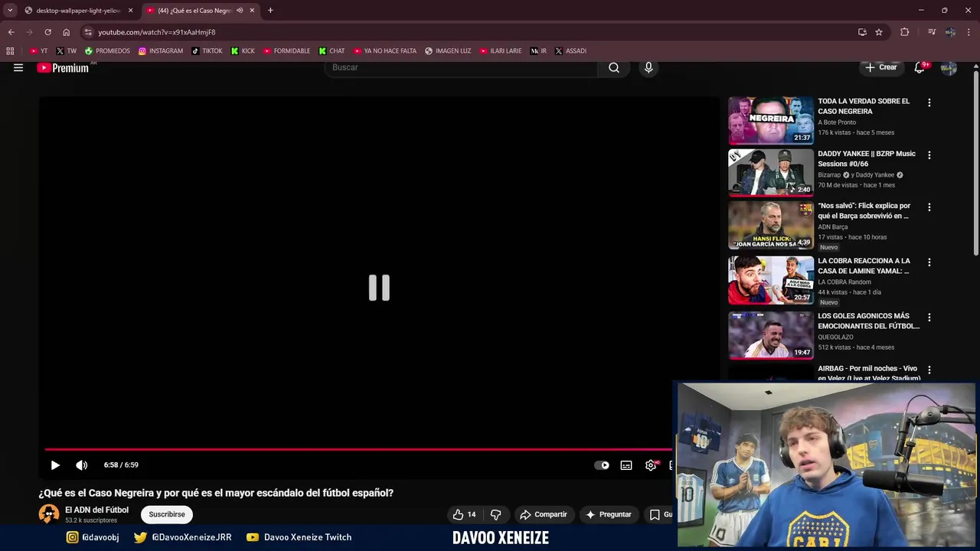Open the browser extensions puzzle icon
The image size is (980, 551).
pyautogui.click(x=905, y=32)
